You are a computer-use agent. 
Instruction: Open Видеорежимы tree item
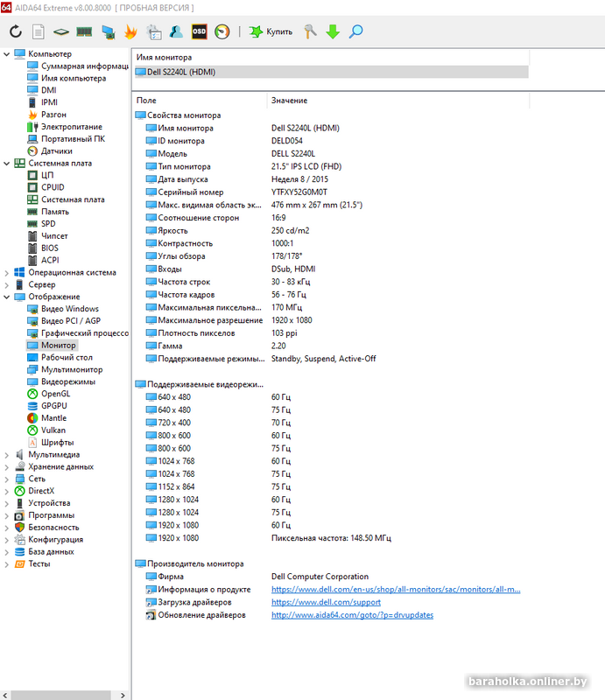pos(61,381)
